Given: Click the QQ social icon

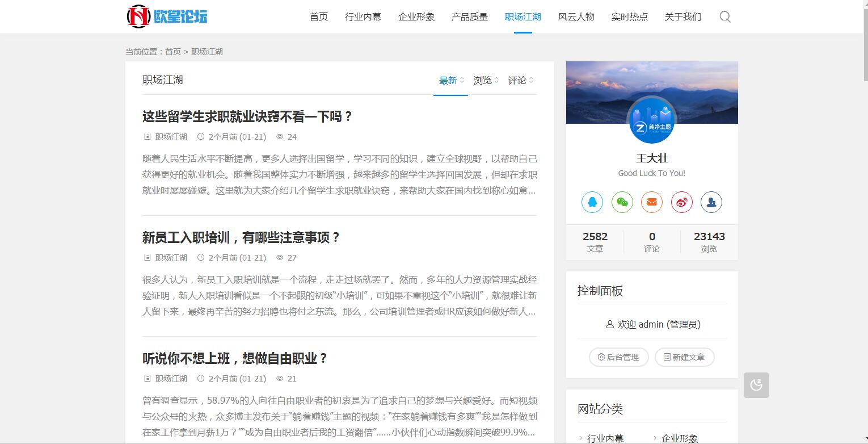Looking at the screenshot, I should (x=592, y=202).
